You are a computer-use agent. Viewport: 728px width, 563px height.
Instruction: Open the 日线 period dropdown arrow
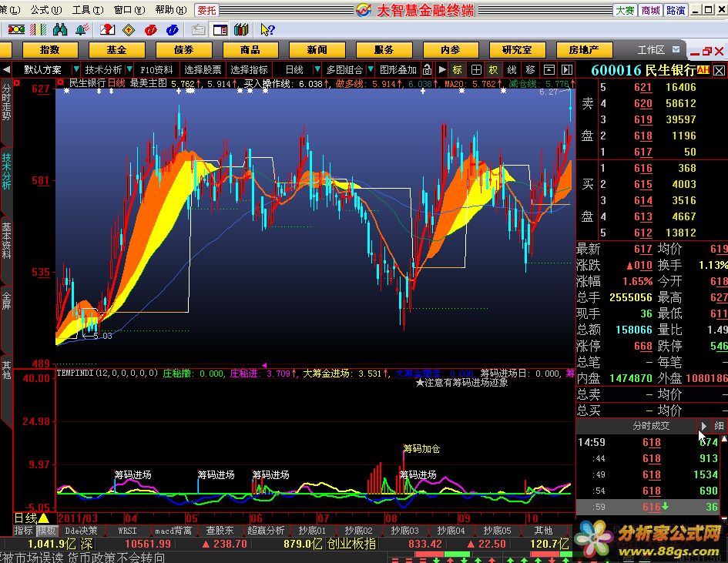317,69
